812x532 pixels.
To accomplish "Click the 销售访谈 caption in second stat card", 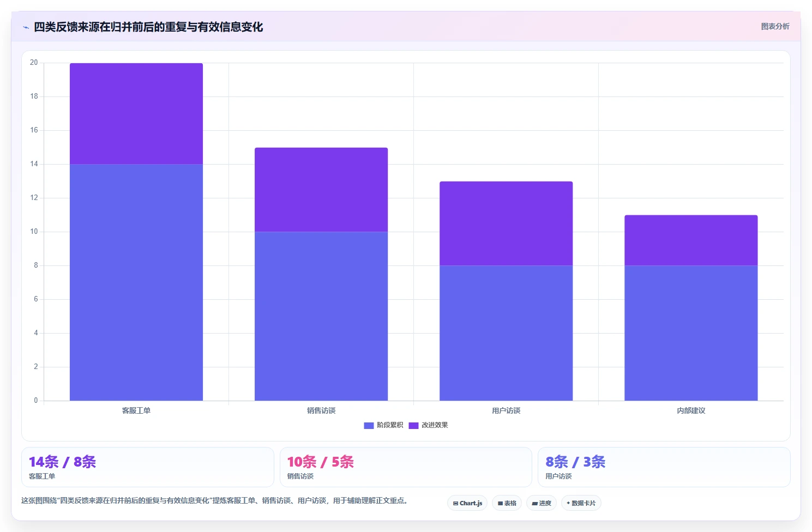I will point(300,476).
